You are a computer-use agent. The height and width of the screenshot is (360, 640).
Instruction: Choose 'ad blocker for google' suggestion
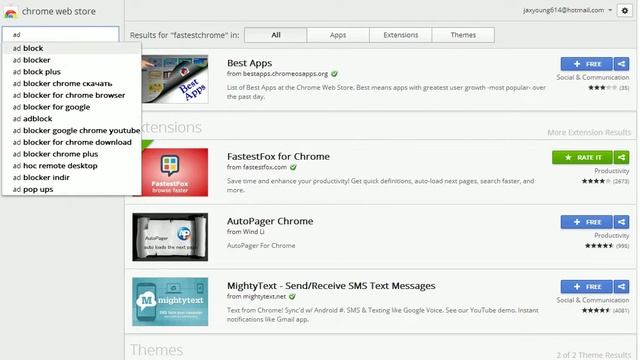point(72,107)
